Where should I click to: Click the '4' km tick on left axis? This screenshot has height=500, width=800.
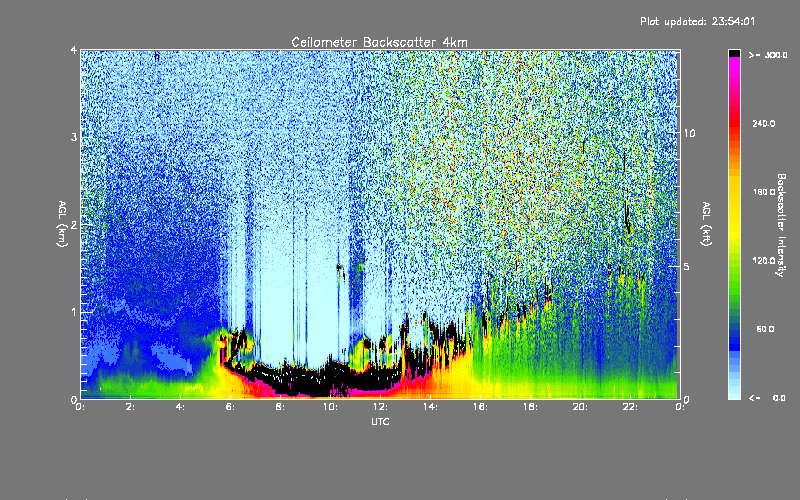(74, 50)
